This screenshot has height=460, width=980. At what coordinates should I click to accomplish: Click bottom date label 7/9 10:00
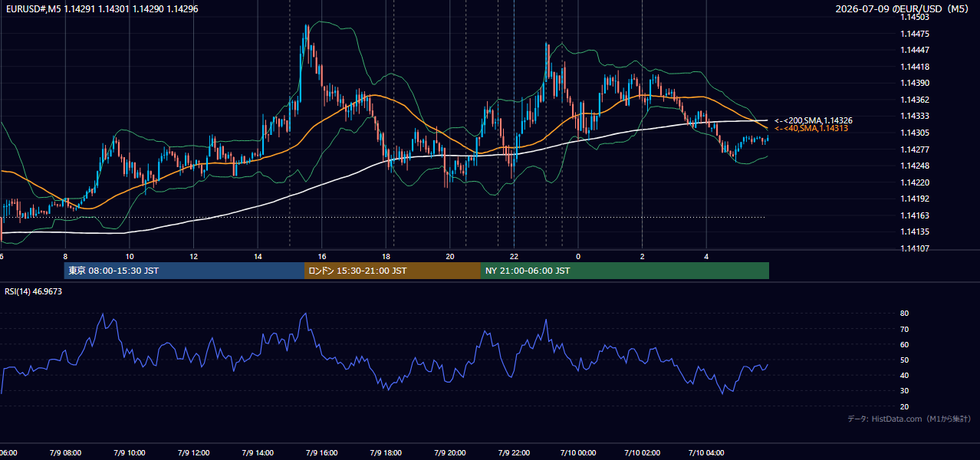click(130, 453)
